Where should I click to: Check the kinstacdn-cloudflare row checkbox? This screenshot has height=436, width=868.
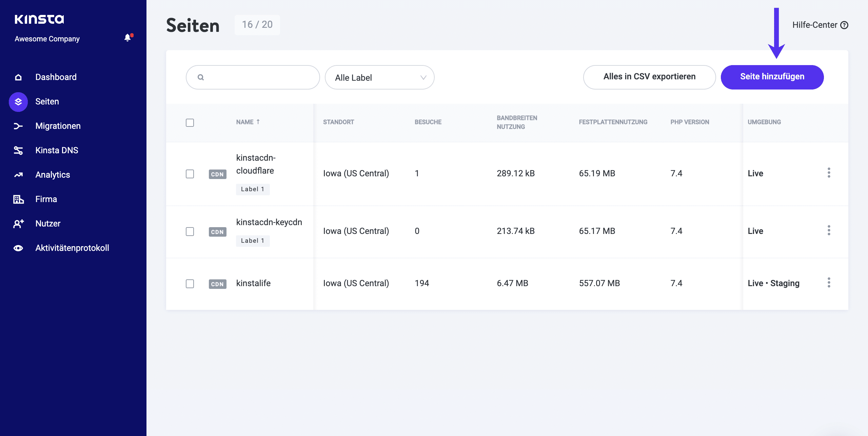coord(190,174)
